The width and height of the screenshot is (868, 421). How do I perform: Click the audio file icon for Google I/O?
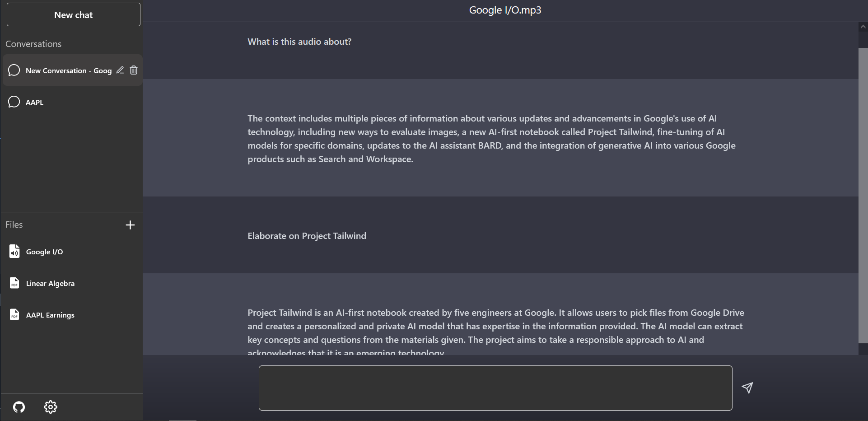[14, 251]
